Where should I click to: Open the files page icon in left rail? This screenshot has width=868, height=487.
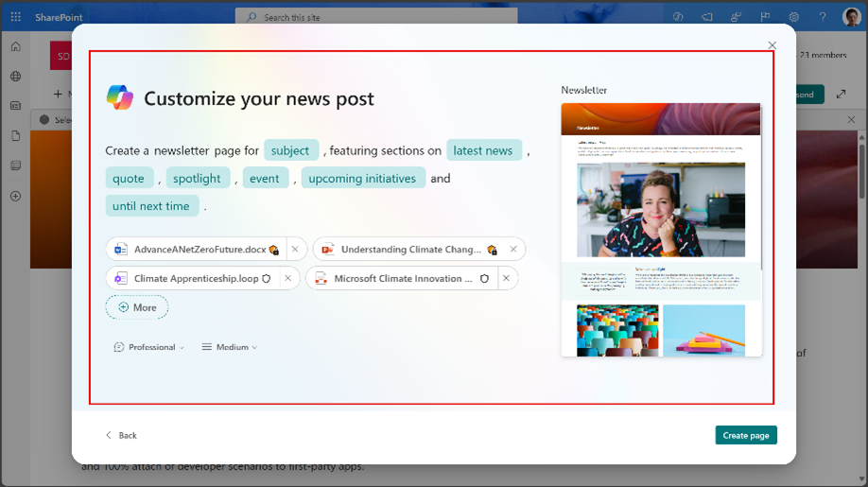(x=15, y=135)
